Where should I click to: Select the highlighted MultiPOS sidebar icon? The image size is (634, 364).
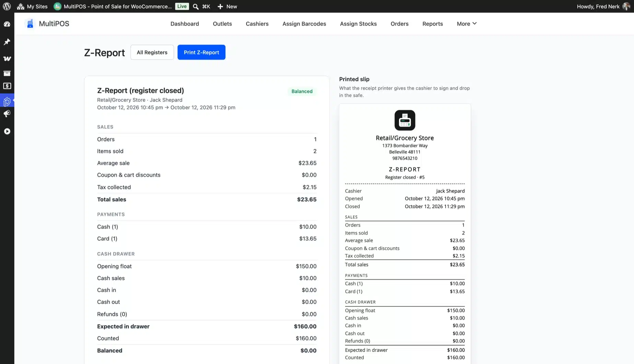pyautogui.click(x=7, y=101)
